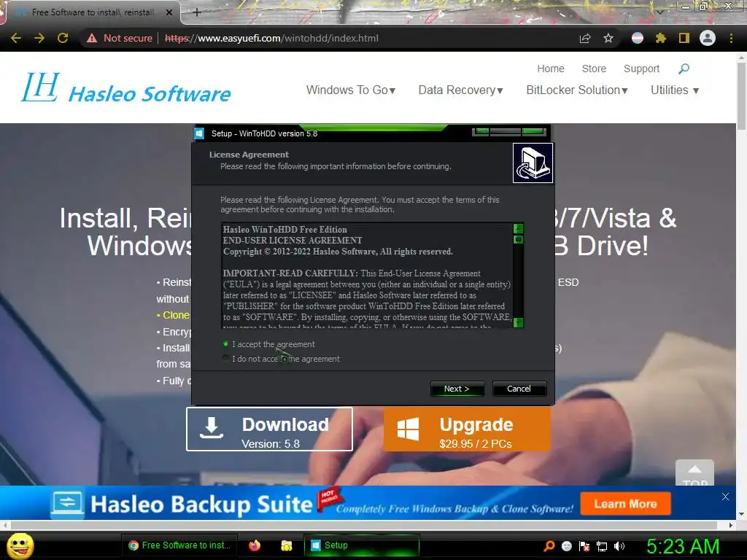Toggle the browser side panel icon
Viewport: 747px width, 560px height.
coord(684,38)
